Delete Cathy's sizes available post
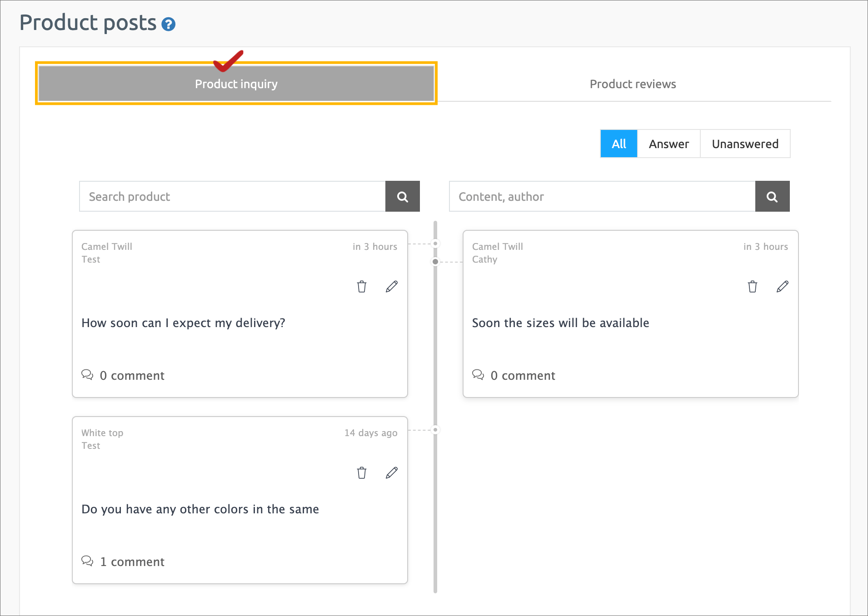 (x=753, y=287)
